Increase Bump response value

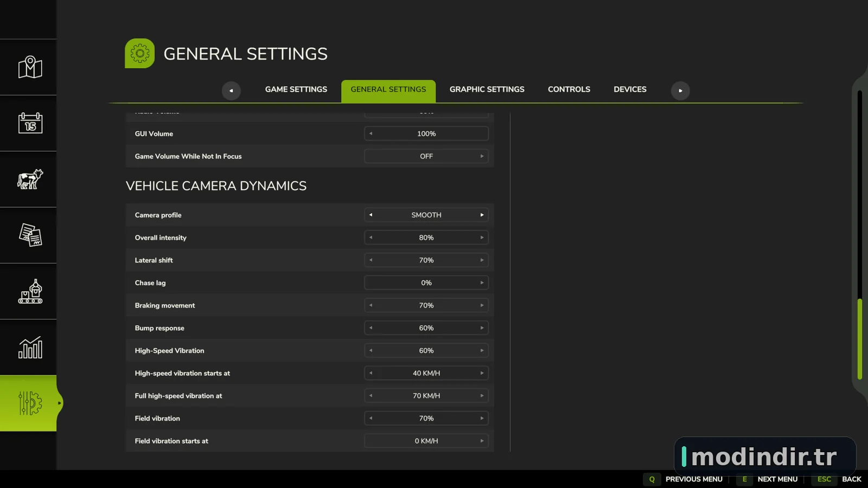[x=482, y=328]
